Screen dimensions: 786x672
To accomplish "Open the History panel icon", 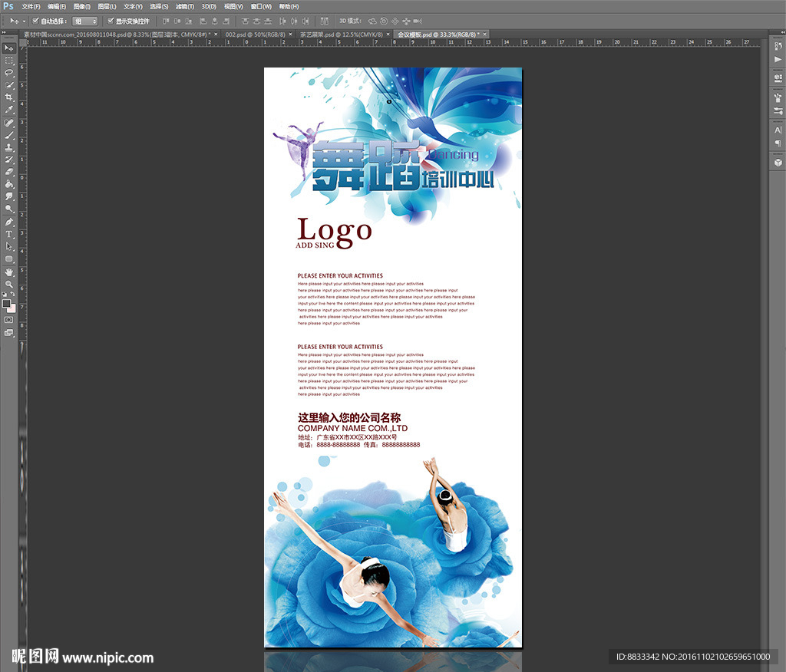I will (x=778, y=46).
